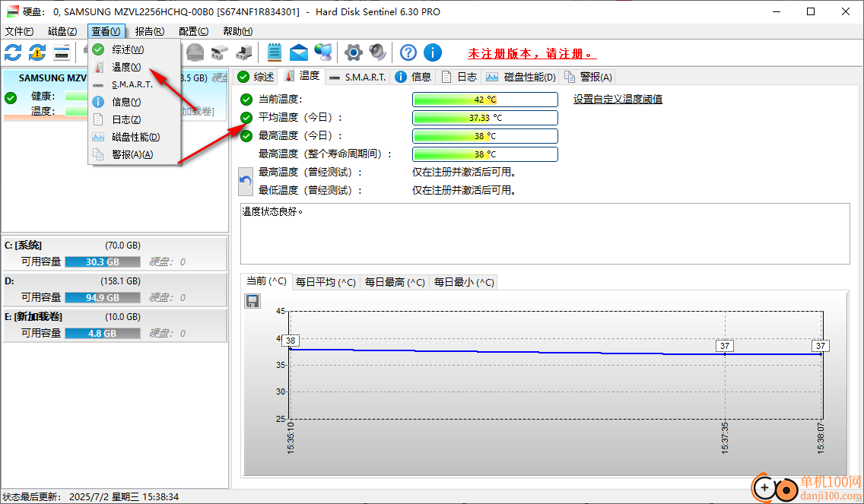Choose 警报(A)(A) in the View menu
The height and width of the screenshot is (504, 864).
point(134,155)
